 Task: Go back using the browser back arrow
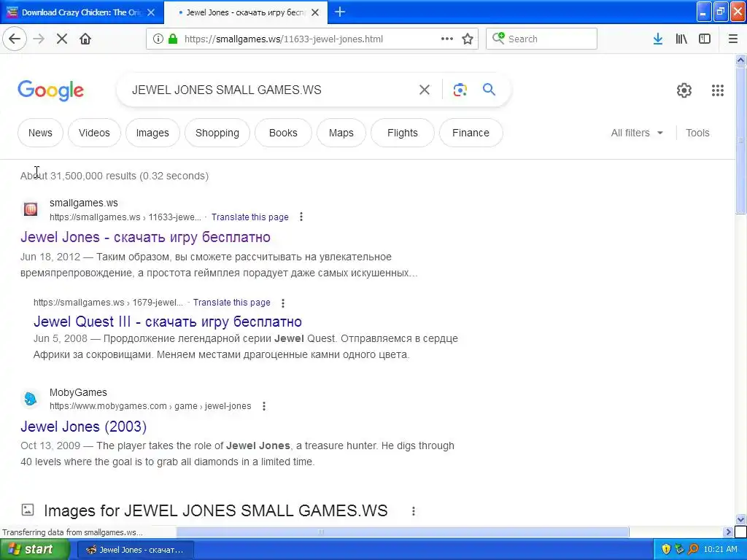[15, 39]
